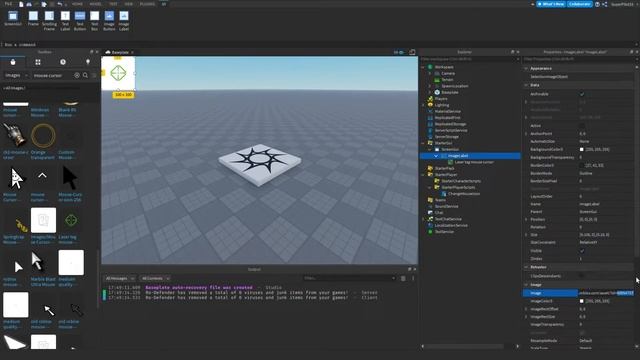Open the BorderColor3 color swatch
Screen dimensions: 640x360
pos(582,165)
